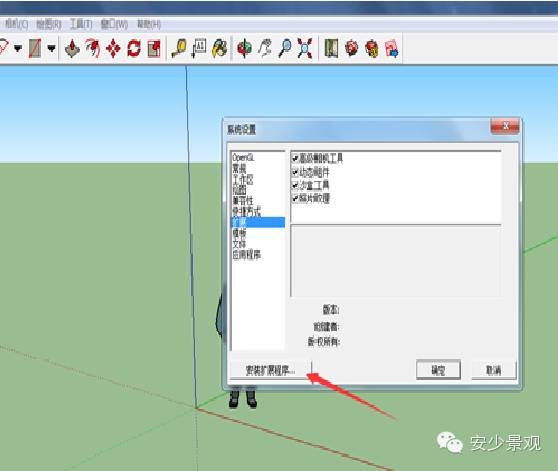
Task: Select the Zoom magnifier tool
Action: tap(285, 48)
